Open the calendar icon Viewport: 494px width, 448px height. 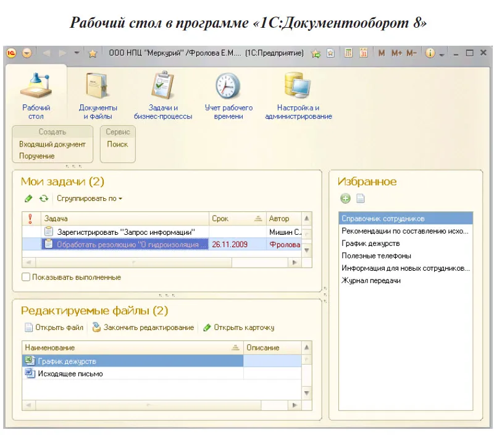pyautogui.click(x=363, y=53)
